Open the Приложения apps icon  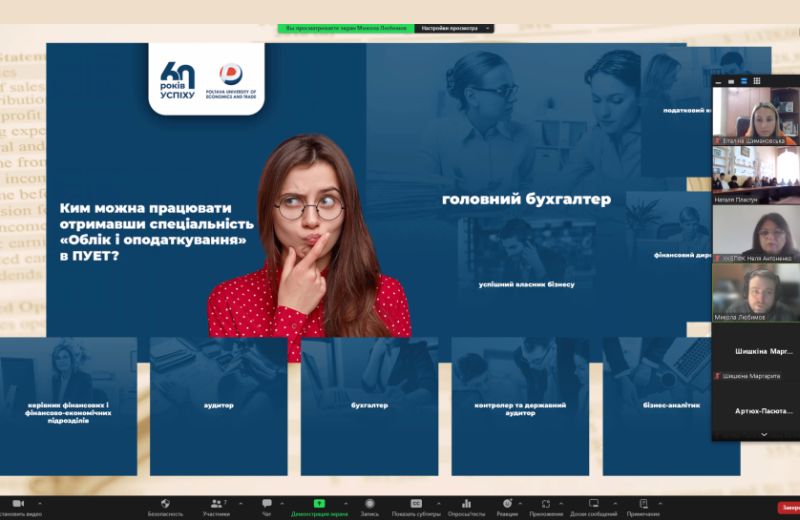point(546,503)
